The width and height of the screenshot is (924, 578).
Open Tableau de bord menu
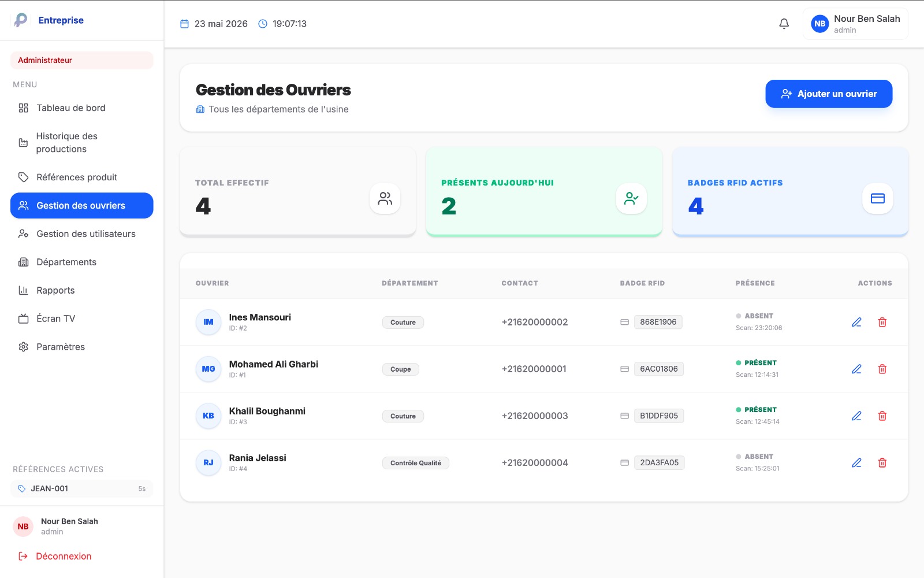[x=81, y=108]
